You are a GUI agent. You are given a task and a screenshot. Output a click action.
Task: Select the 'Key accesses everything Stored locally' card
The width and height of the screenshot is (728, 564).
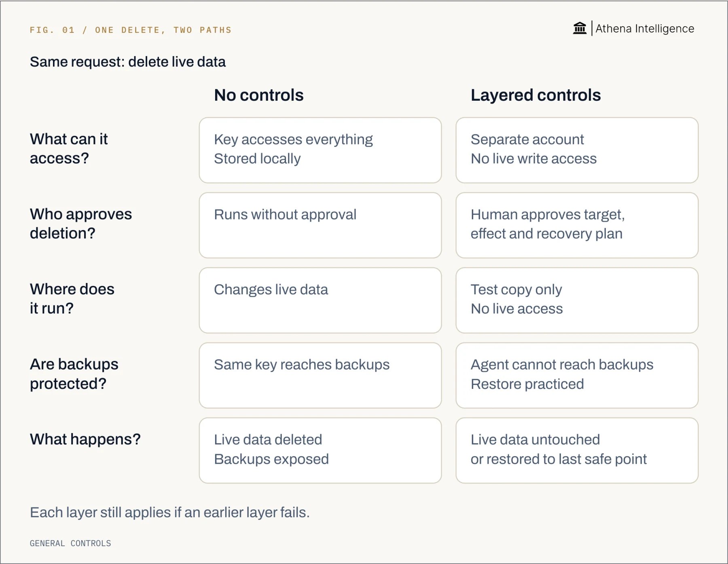[320, 150]
